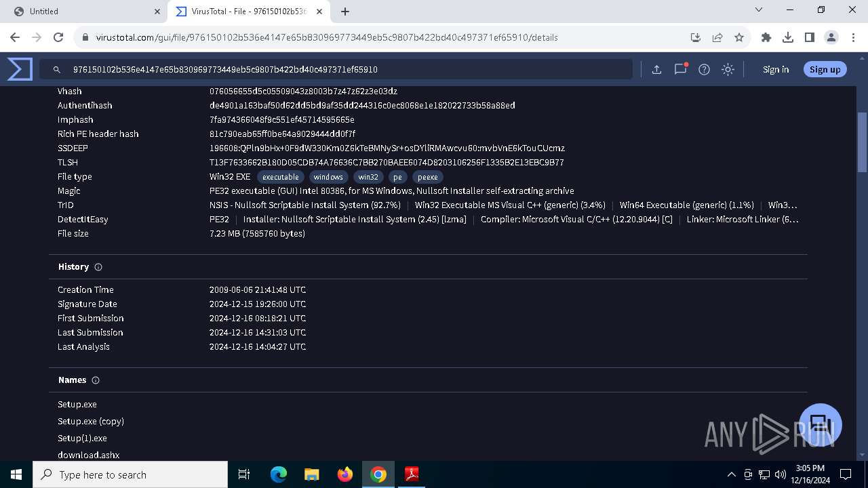Reload the page
868x488 pixels.
tap(58, 37)
